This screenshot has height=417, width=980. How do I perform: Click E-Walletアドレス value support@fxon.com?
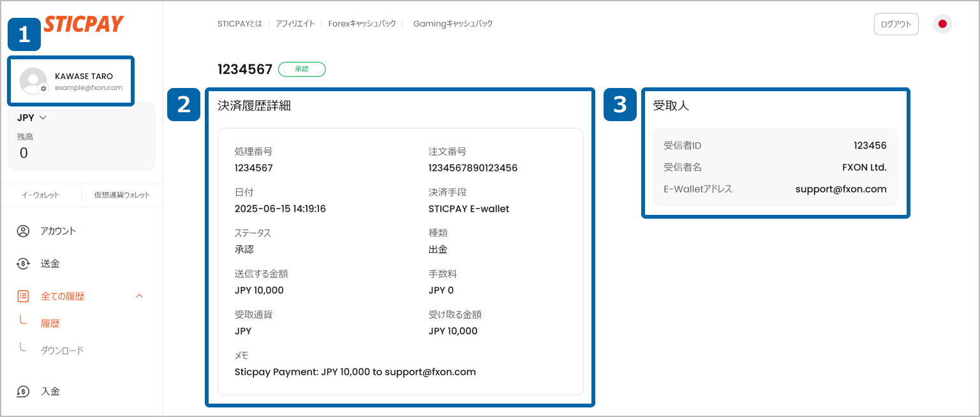coord(841,189)
